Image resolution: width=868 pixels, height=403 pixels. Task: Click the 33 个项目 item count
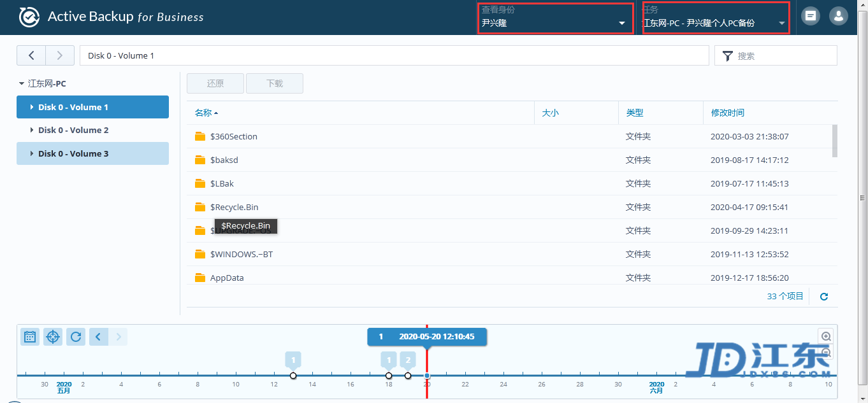785,297
